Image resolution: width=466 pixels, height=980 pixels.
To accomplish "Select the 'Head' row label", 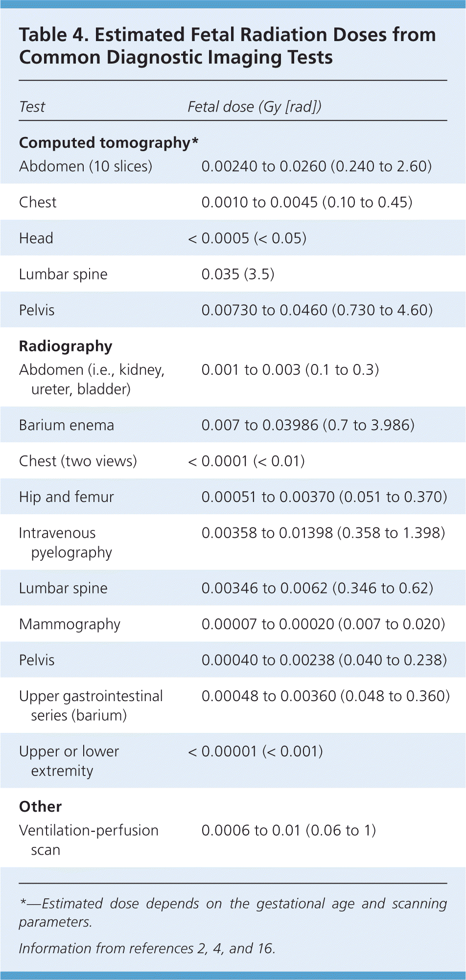I will [x=36, y=238].
